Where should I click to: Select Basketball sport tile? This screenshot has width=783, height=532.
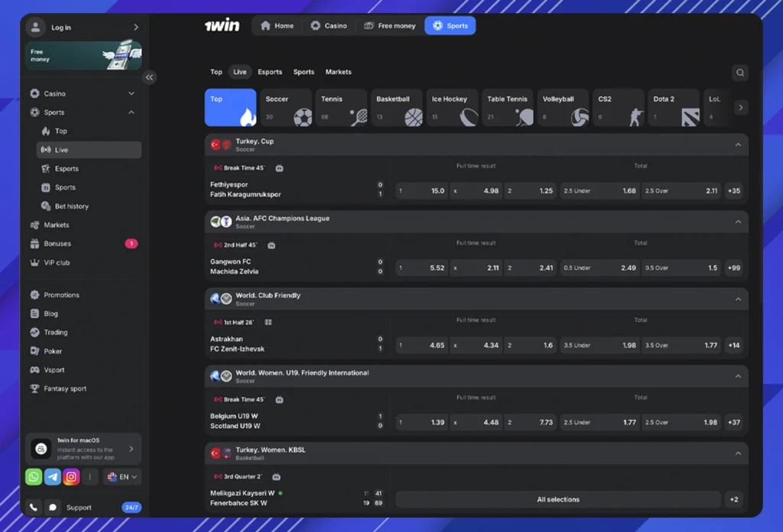point(397,107)
